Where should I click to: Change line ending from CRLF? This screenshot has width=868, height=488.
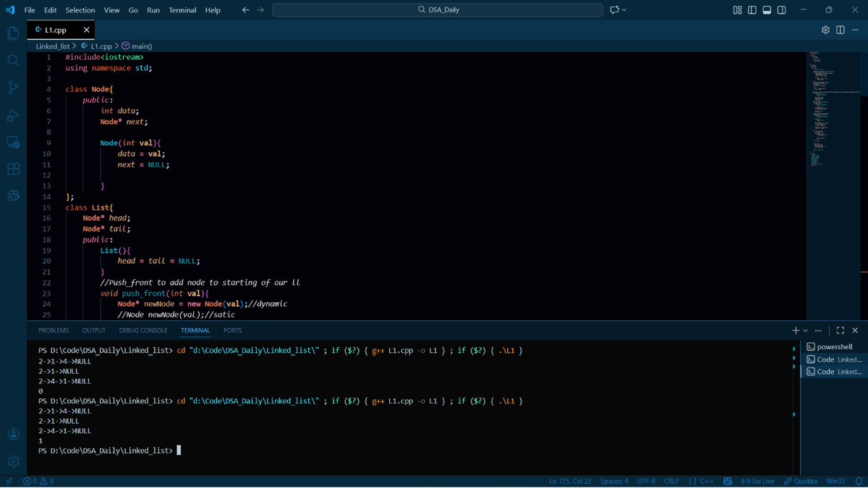(x=671, y=480)
